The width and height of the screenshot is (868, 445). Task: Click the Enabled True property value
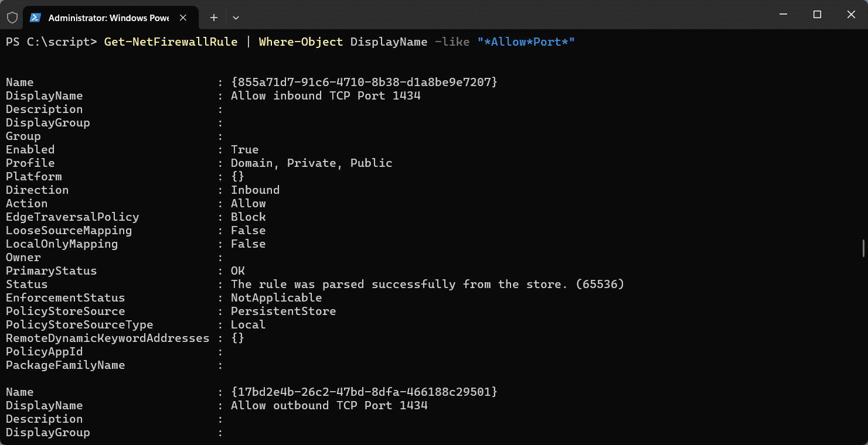(244, 149)
